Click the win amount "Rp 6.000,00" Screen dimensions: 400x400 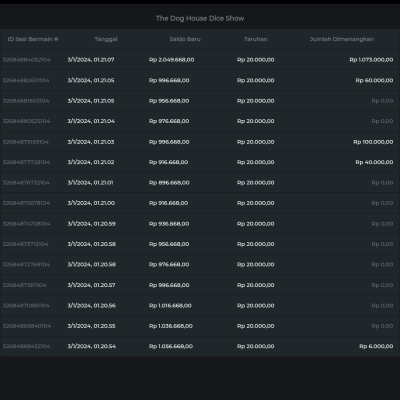coord(376,346)
